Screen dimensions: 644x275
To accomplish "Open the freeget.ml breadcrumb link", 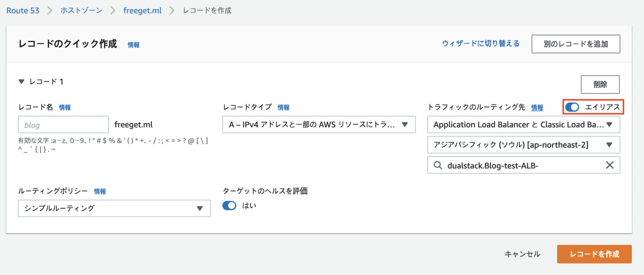I will pyautogui.click(x=142, y=10).
